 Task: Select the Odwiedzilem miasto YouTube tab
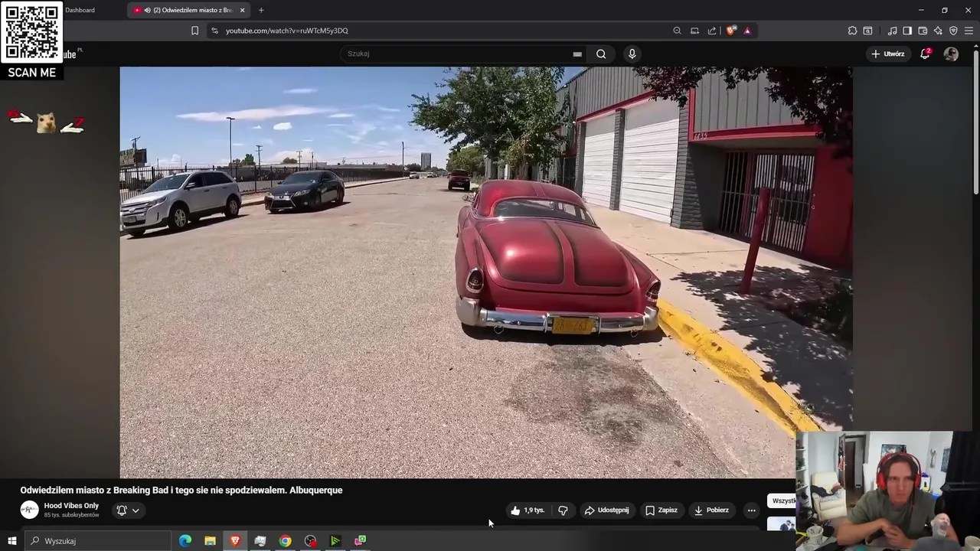click(x=189, y=10)
